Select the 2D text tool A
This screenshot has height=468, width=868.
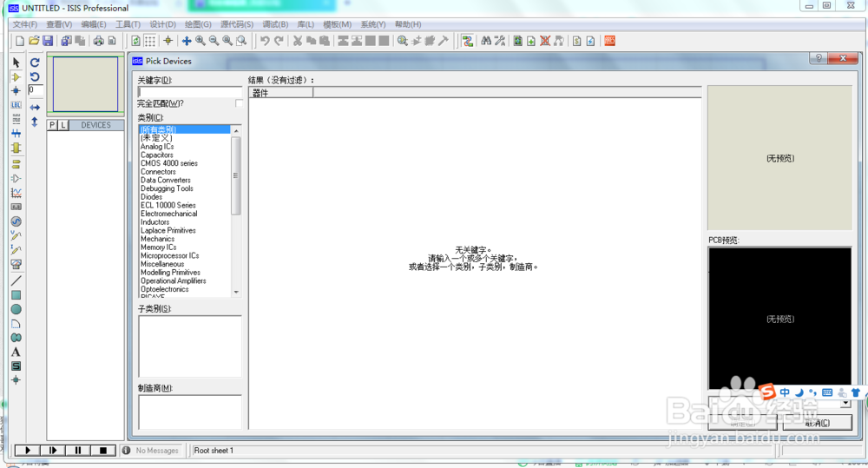(16, 352)
